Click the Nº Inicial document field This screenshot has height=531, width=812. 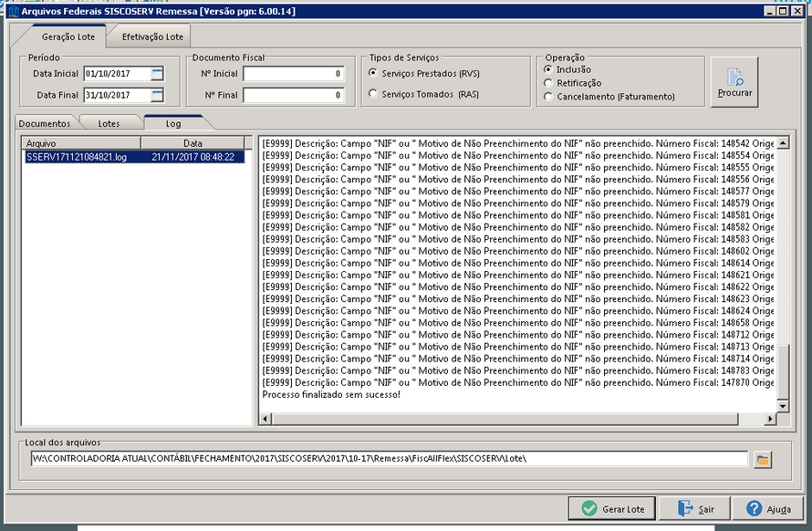click(x=294, y=74)
